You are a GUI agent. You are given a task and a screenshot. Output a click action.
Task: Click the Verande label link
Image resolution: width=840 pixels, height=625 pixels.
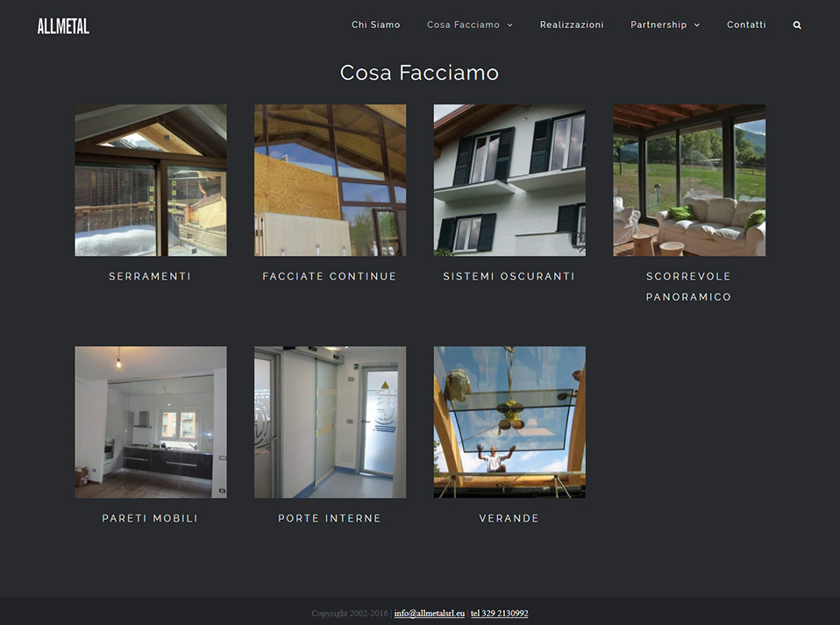(509, 518)
